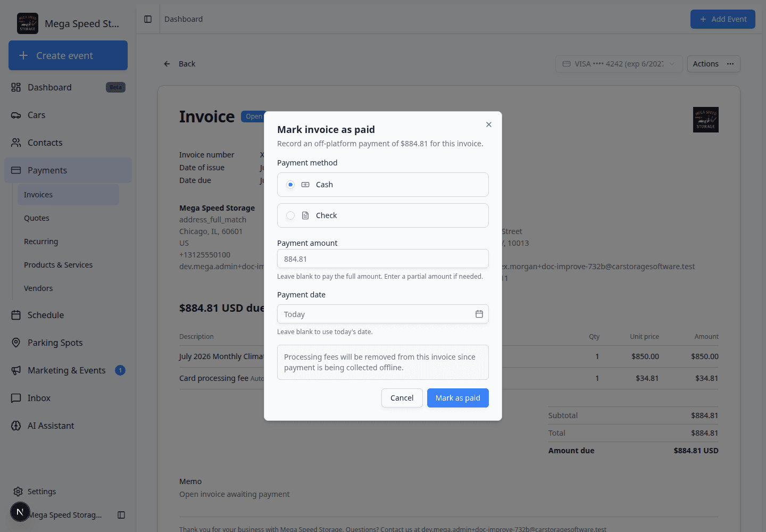The width and height of the screenshot is (766, 532).
Task: Click the Settings gear icon
Action: point(18,492)
